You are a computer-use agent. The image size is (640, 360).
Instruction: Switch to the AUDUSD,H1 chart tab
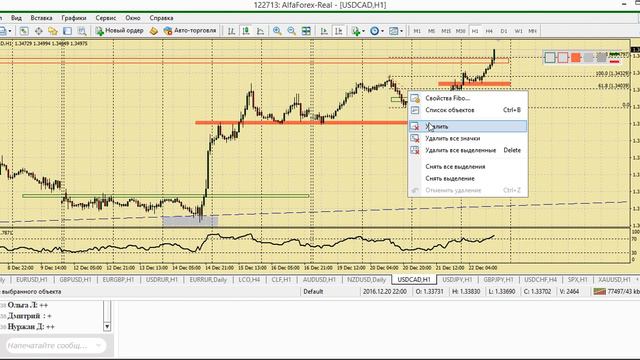pos(319,280)
